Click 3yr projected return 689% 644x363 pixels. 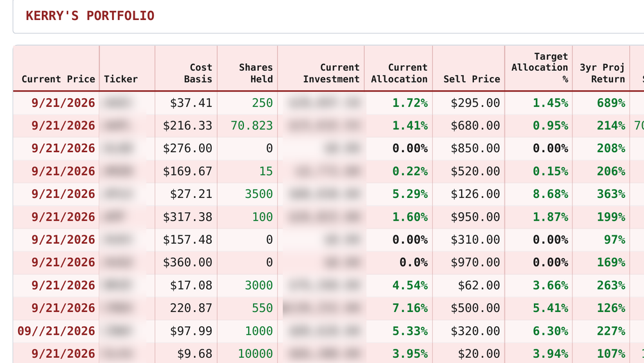(x=611, y=103)
